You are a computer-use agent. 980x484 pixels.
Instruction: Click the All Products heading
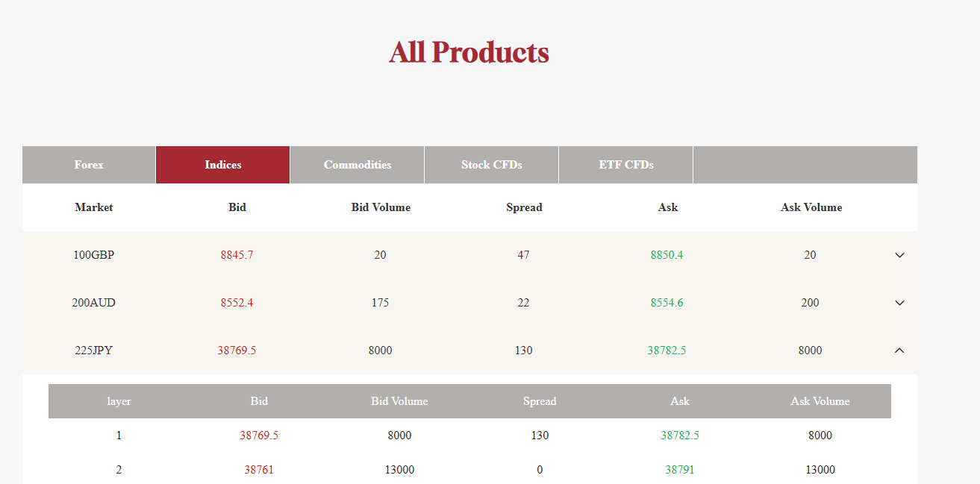[469, 52]
